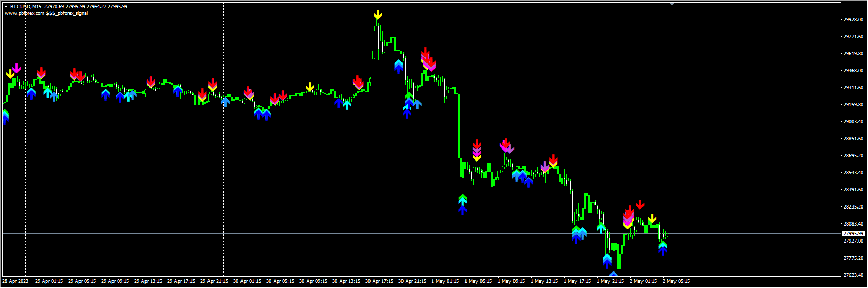868x288 pixels.
Task: Select the magenta down arrow near 28 Apr start
Action: [17, 69]
